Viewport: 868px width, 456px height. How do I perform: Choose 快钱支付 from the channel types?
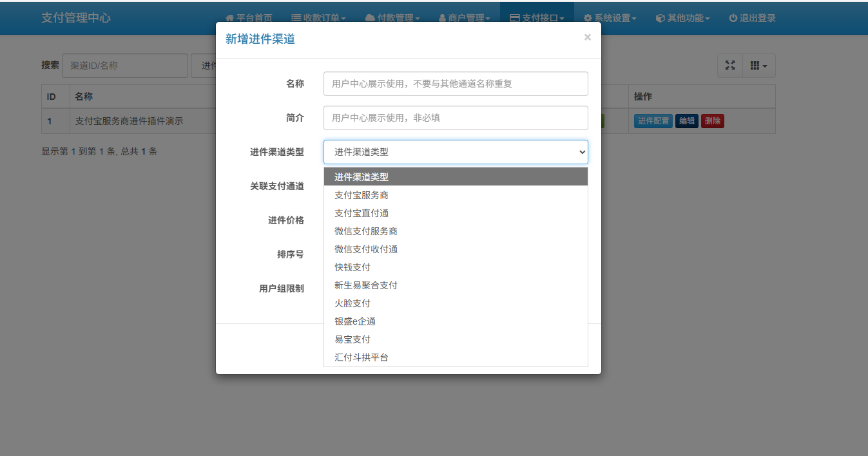click(352, 267)
